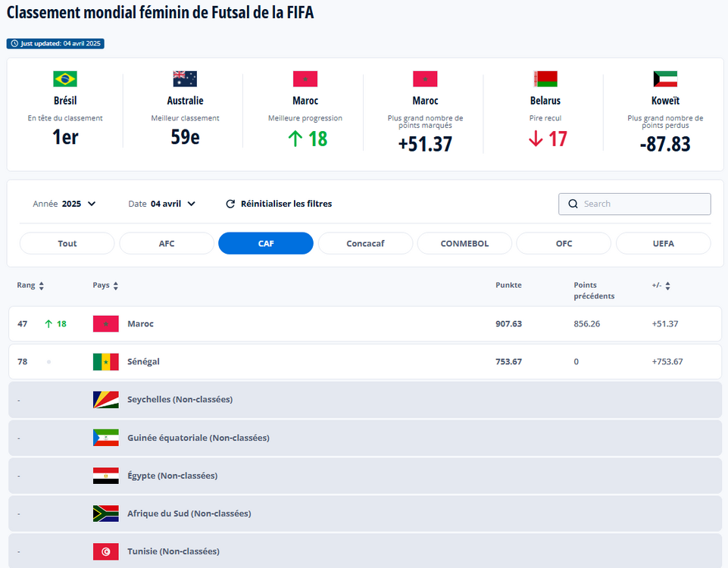Viewport: 728px width, 568px height.
Task: Open Égypte (Non-classées) row
Action: 365,476
